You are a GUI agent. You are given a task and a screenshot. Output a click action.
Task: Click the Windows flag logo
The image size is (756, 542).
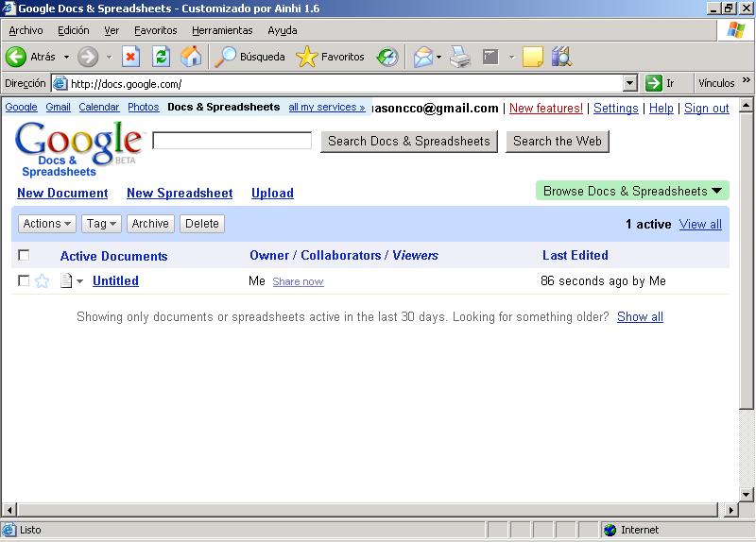736,30
